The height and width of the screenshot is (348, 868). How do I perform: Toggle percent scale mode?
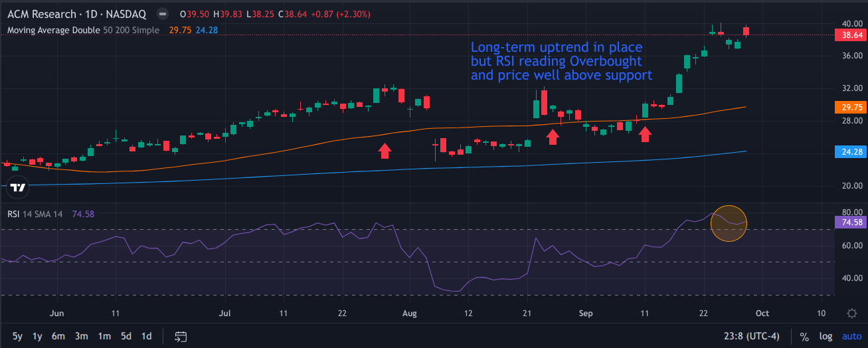point(804,337)
